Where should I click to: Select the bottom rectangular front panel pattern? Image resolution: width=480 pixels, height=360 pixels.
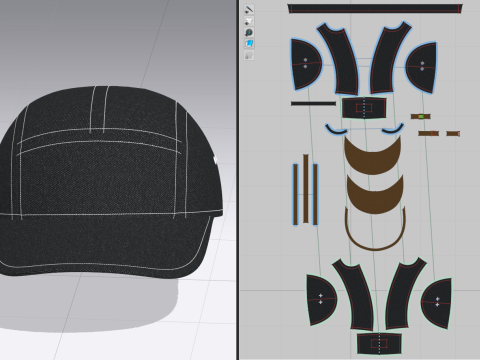pyautogui.click(x=379, y=343)
